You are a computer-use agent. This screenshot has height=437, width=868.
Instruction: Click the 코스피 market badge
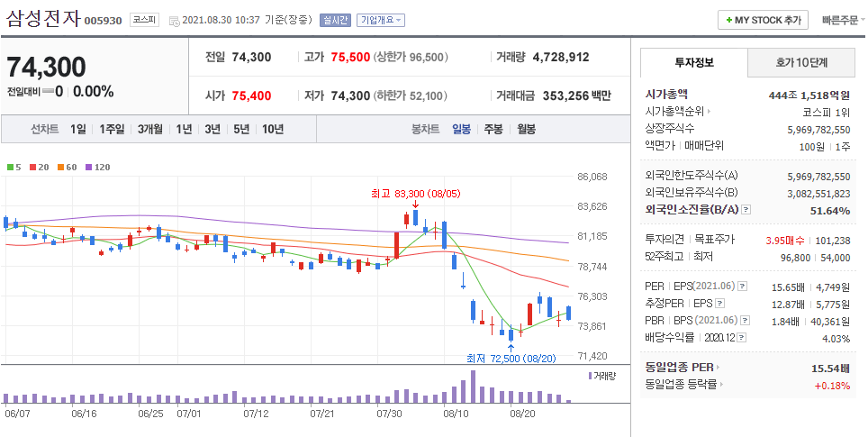[144, 20]
